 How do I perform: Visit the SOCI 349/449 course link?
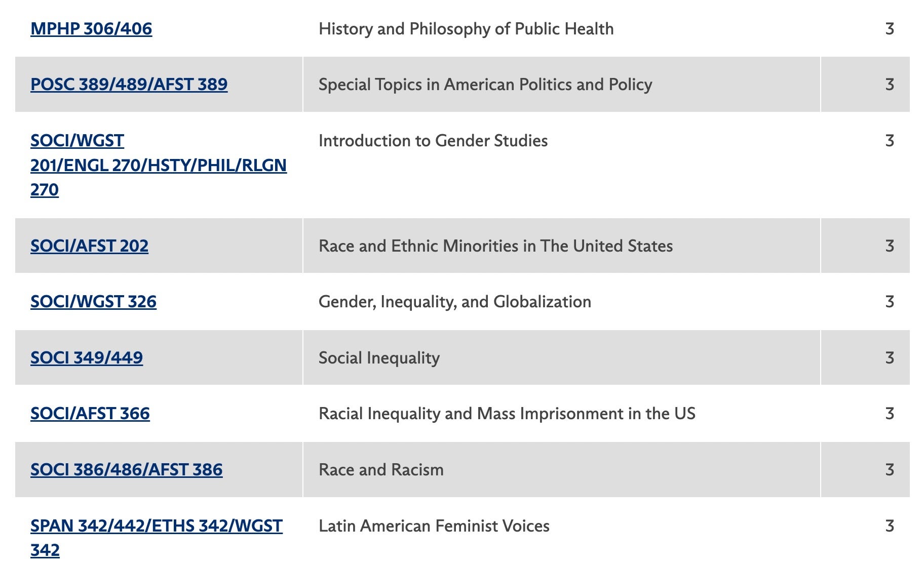coord(87,358)
